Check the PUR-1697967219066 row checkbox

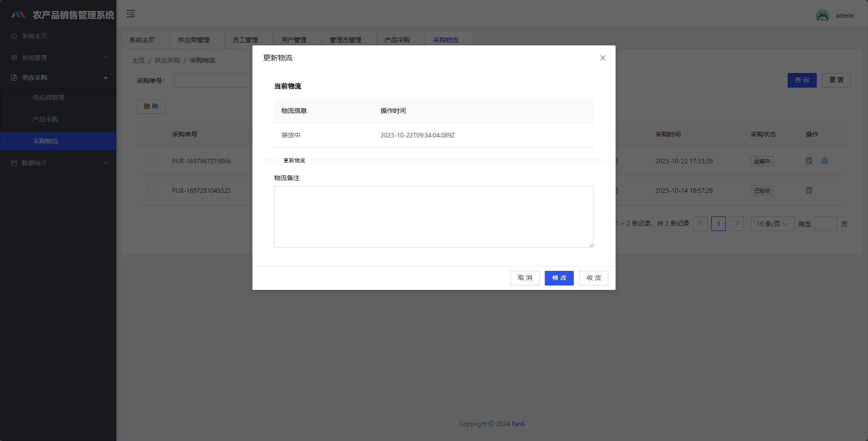(151, 161)
